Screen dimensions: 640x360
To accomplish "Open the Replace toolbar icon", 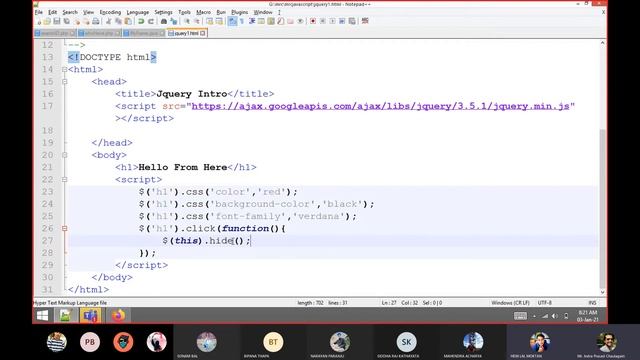I will [x=173, y=21].
